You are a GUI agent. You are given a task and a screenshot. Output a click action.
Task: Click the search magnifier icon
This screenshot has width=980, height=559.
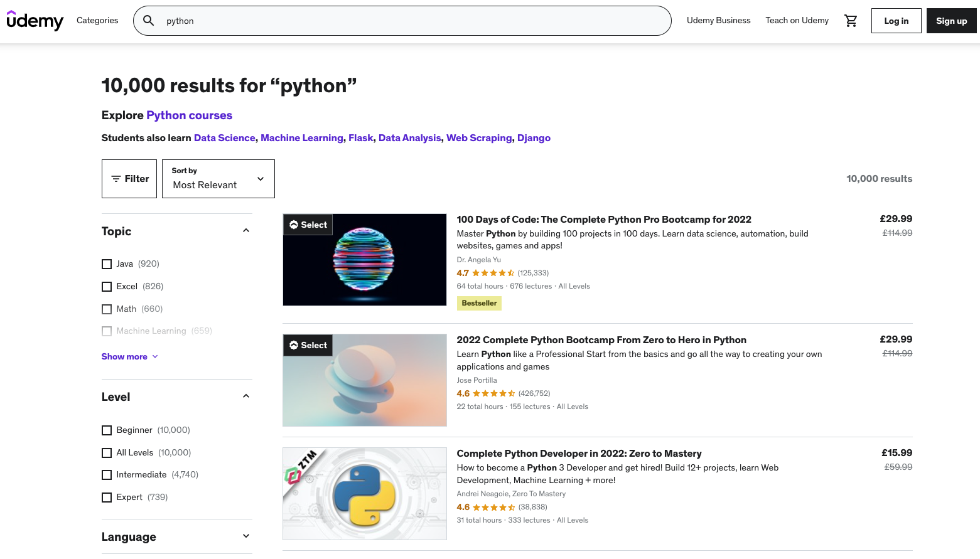coord(149,21)
